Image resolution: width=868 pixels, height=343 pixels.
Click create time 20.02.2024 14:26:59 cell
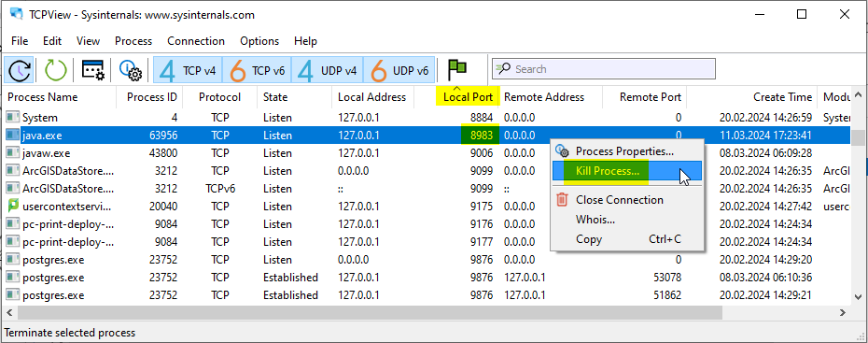click(765, 118)
